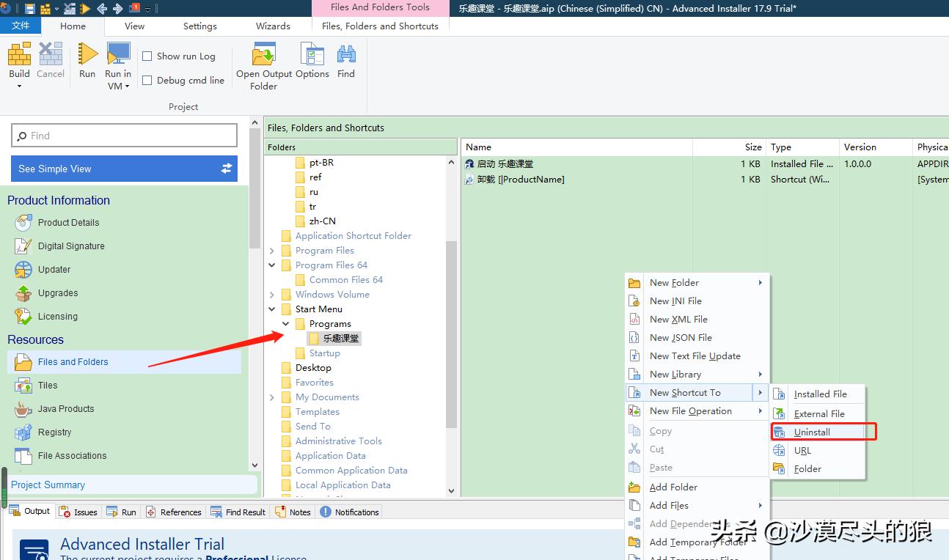Open the Build dropdown arrow
Image resolution: width=949 pixels, height=560 pixels.
tap(19, 86)
